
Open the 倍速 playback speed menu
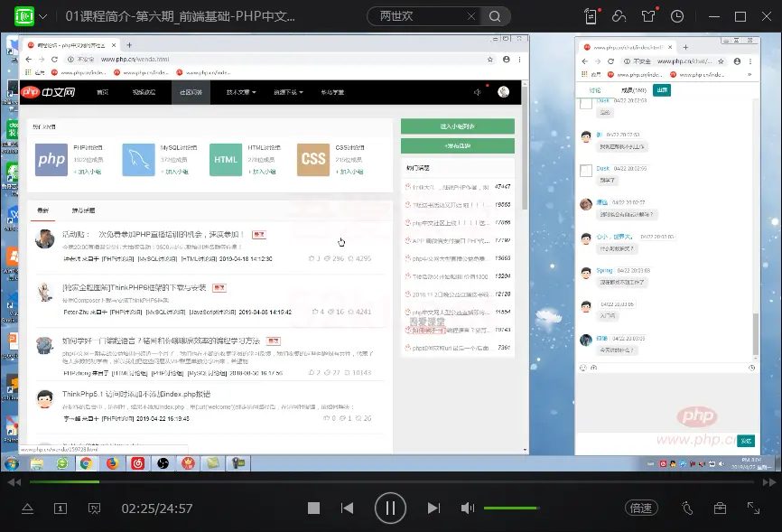click(641, 508)
